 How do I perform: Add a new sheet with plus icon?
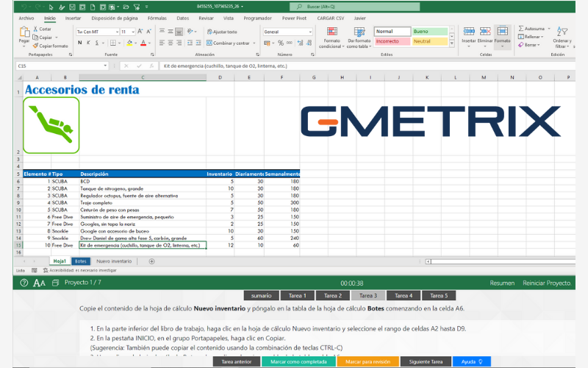152,261
